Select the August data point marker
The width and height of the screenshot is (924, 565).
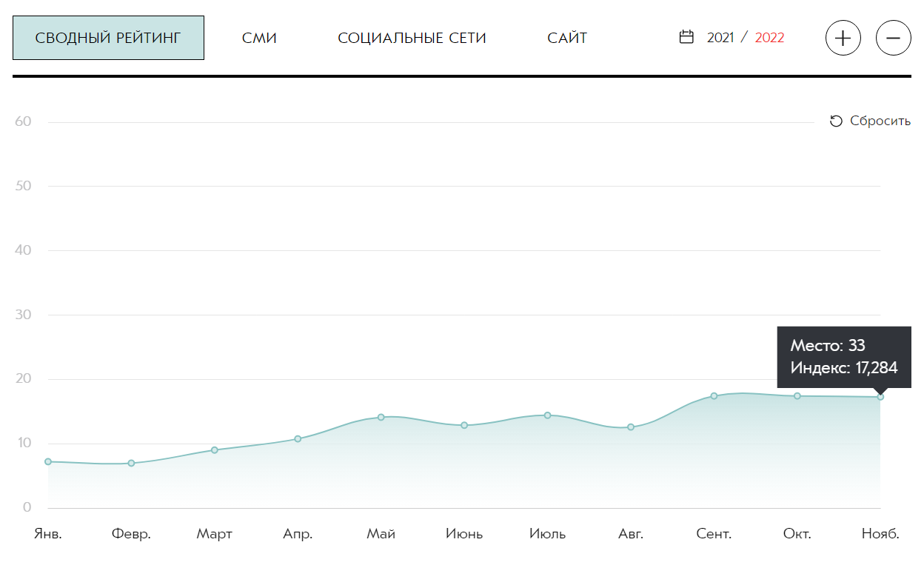tap(631, 427)
